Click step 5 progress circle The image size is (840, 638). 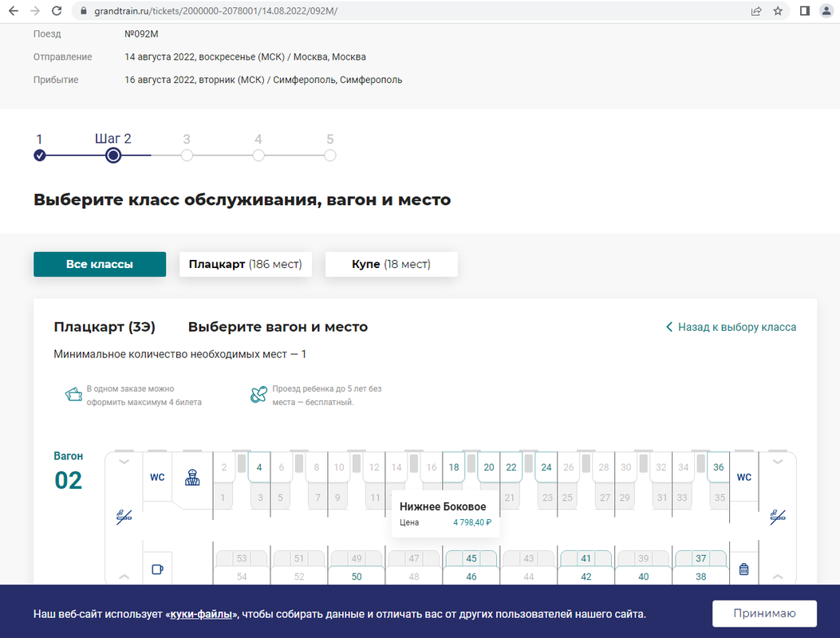[x=330, y=156]
